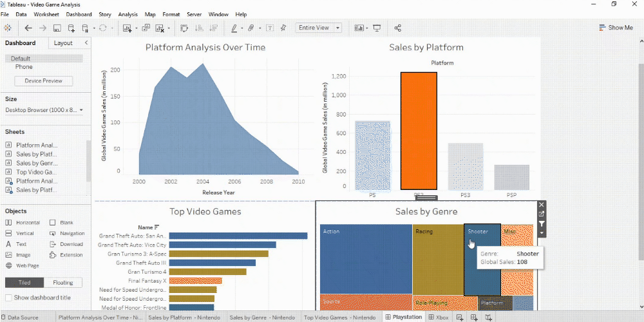Click the Presentation mode icon
This screenshot has height=322, width=644.
(377, 28)
